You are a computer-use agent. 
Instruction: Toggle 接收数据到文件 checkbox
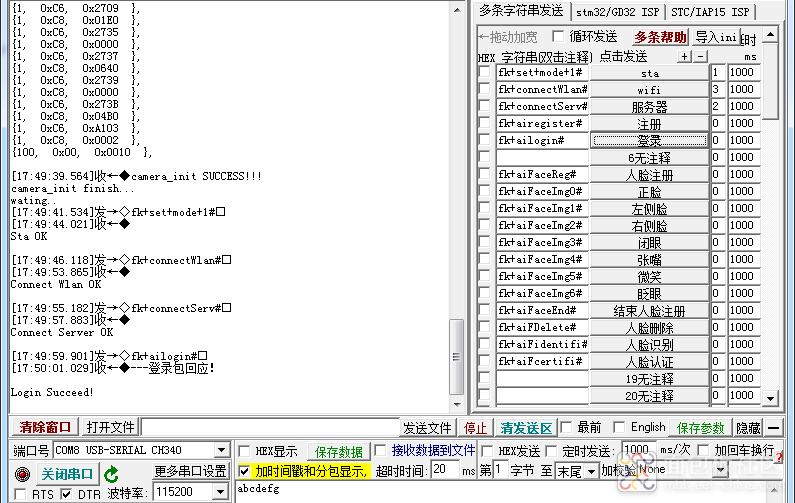click(x=380, y=450)
